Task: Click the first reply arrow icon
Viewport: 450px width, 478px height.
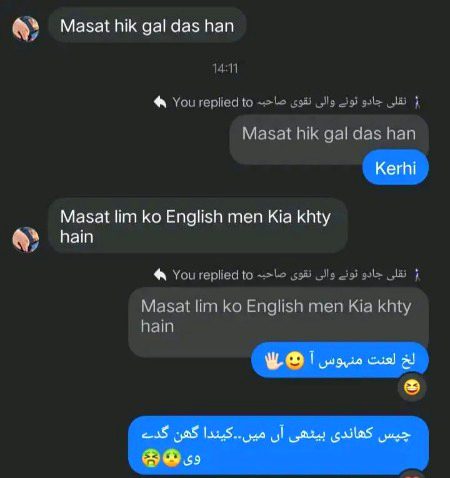Action: pyautogui.click(x=160, y=102)
